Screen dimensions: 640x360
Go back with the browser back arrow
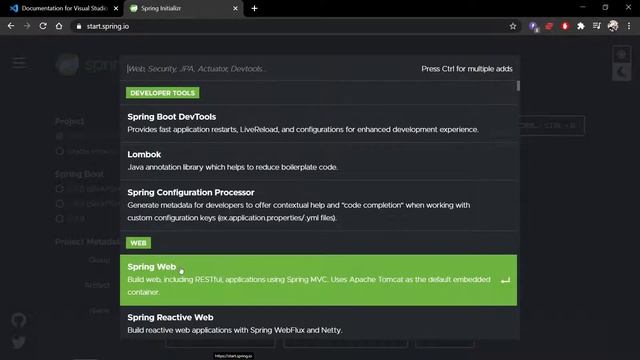point(11,26)
